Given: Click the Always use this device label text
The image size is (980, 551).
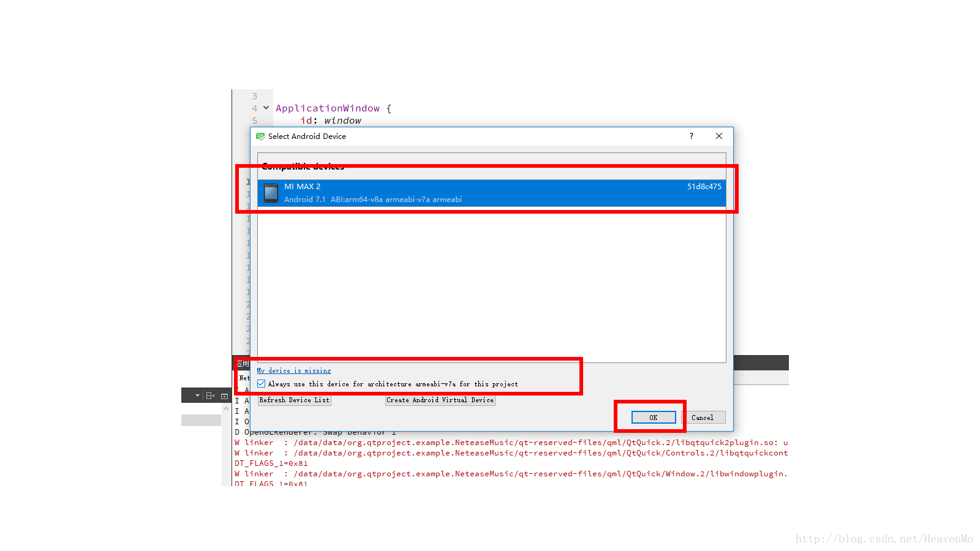Looking at the screenshot, I should [x=393, y=384].
